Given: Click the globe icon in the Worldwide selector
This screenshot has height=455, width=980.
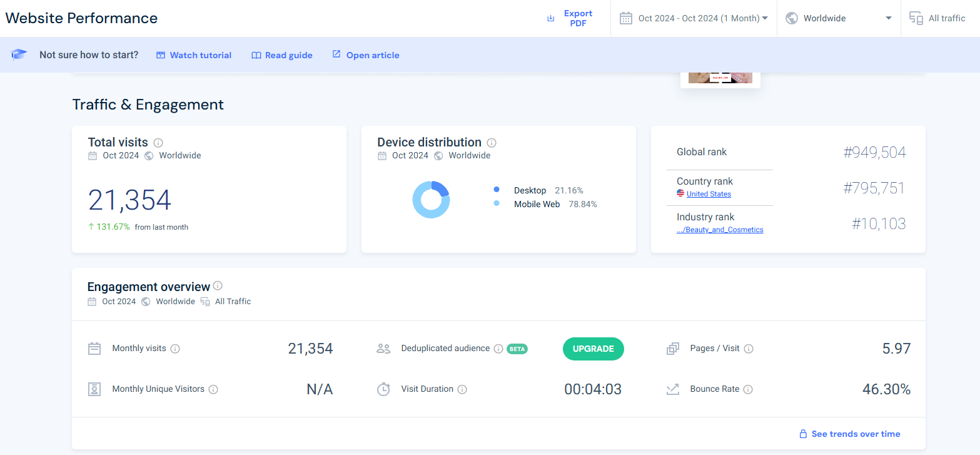Looking at the screenshot, I should 792,18.
